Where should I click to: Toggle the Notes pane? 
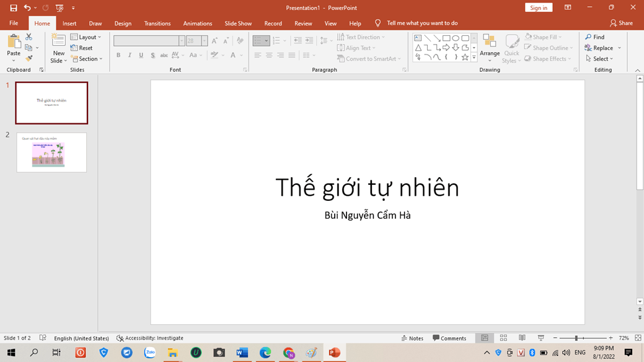click(412, 338)
